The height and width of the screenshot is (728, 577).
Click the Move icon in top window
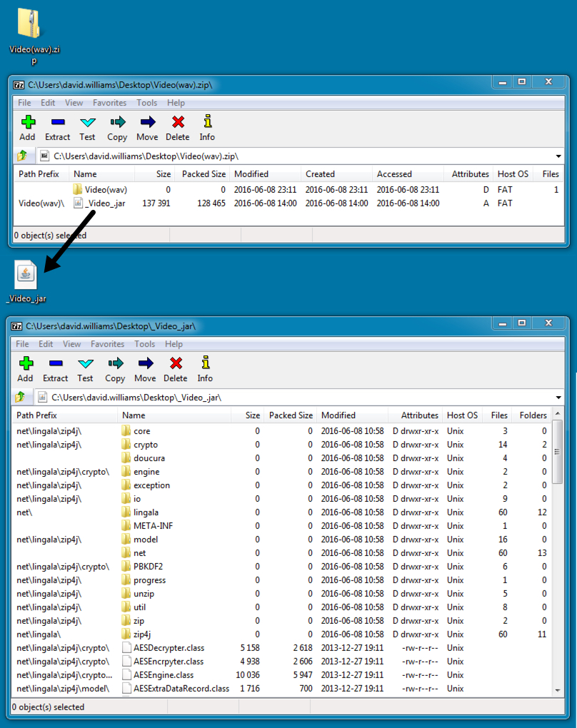(x=147, y=128)
